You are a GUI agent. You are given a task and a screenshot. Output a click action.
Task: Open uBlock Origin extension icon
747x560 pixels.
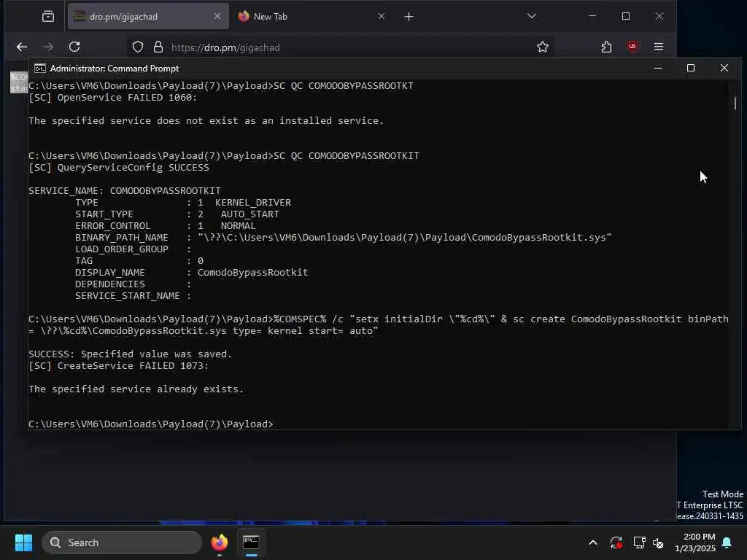tap(632, 46)
